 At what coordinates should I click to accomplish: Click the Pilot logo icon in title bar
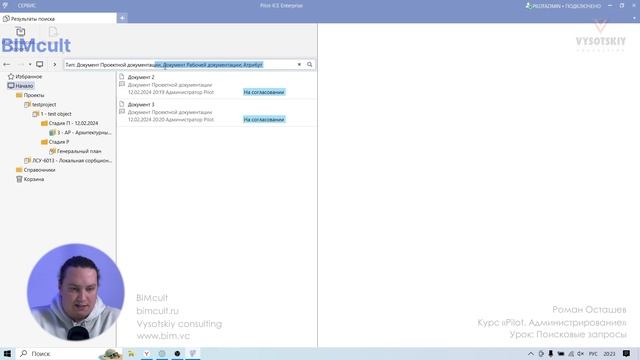click(5, 5)
